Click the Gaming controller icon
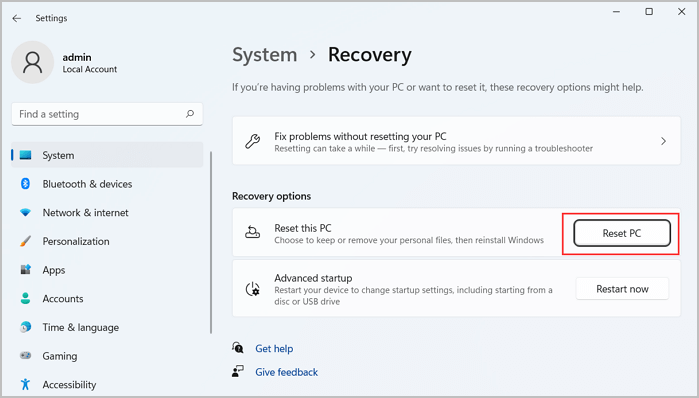The image size is (699, 398). [x=25, y=356]
